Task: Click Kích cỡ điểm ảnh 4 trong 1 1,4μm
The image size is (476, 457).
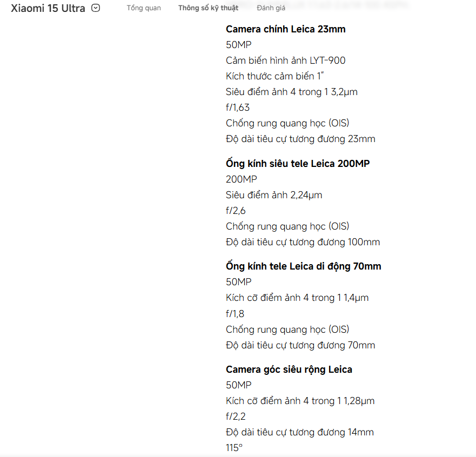Action: click(x=297, y=298)
